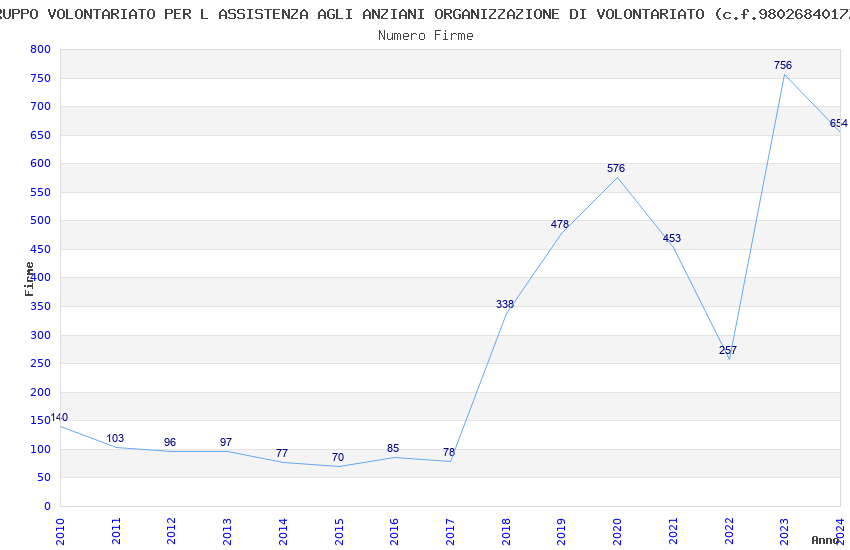This screenshot has height=550, width=850.
Task: Click the 2023 x-axis year label
Action: pos(784,532)
